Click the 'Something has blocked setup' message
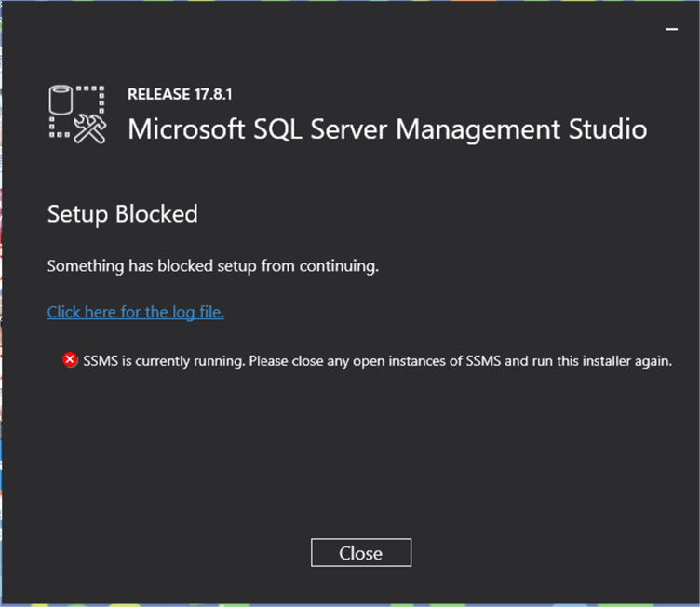 point(213,266)
